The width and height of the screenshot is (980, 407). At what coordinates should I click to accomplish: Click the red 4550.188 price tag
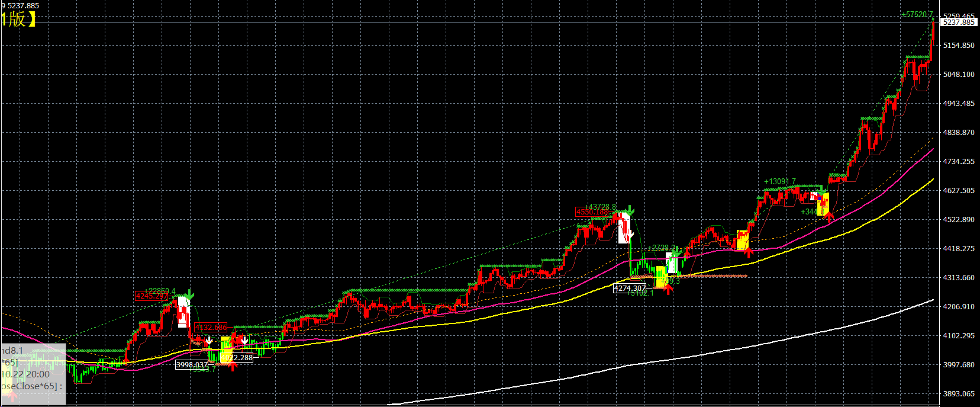[x=592, y=211]
